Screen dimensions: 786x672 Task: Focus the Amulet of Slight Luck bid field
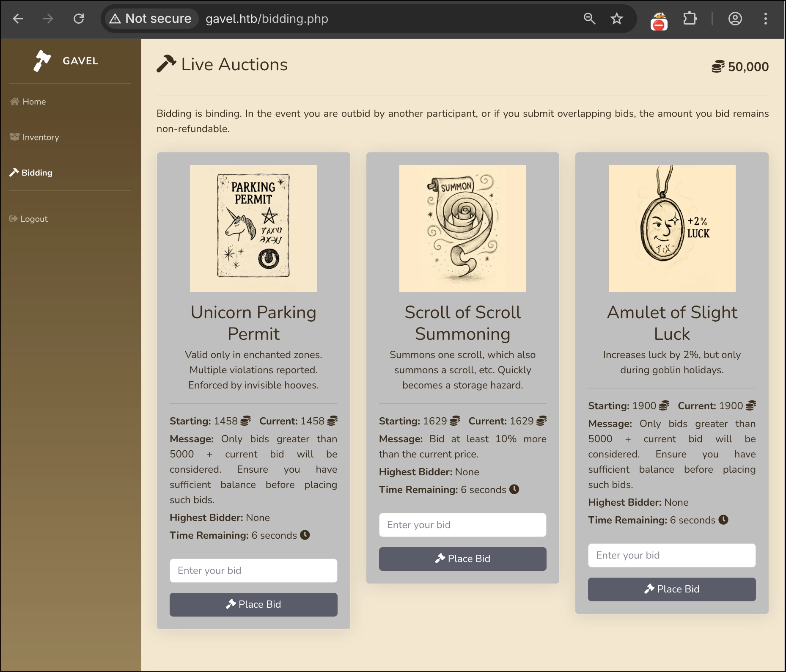click(671, 555)
